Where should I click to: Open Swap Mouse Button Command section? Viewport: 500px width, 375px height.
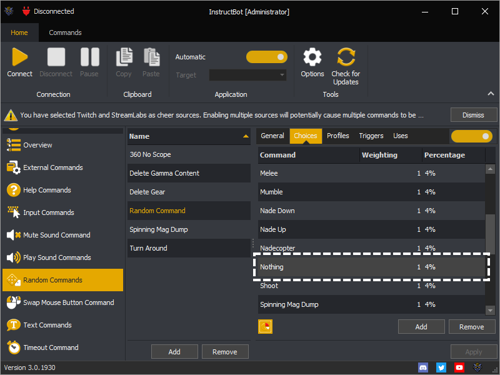pos(63,302)
